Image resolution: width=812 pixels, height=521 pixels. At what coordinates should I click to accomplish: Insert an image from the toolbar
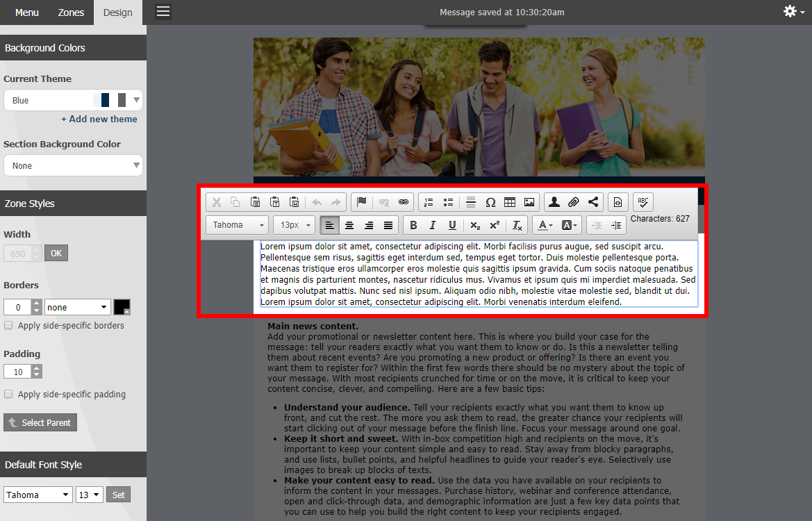coord(529,201)
